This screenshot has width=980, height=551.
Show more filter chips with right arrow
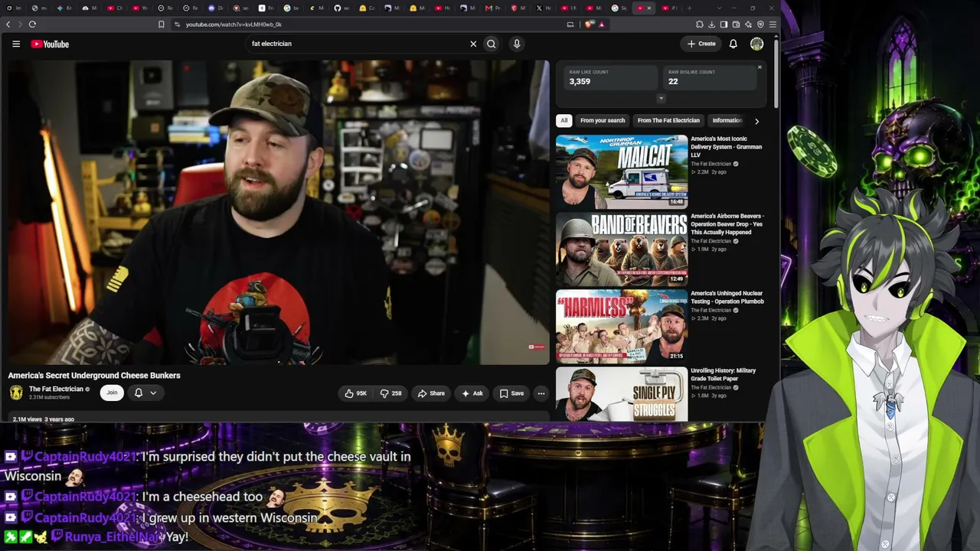756,121
